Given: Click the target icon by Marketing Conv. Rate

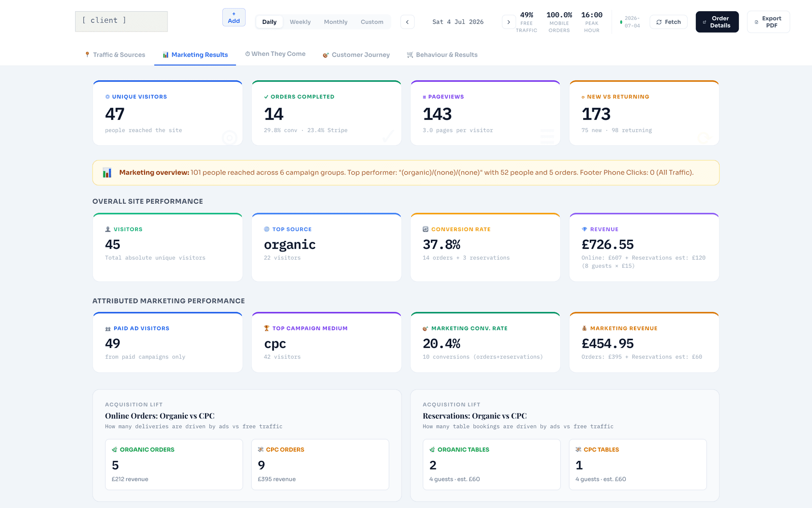Looking at the screenshot, I should pyautogui.click(x=425, y=329).
